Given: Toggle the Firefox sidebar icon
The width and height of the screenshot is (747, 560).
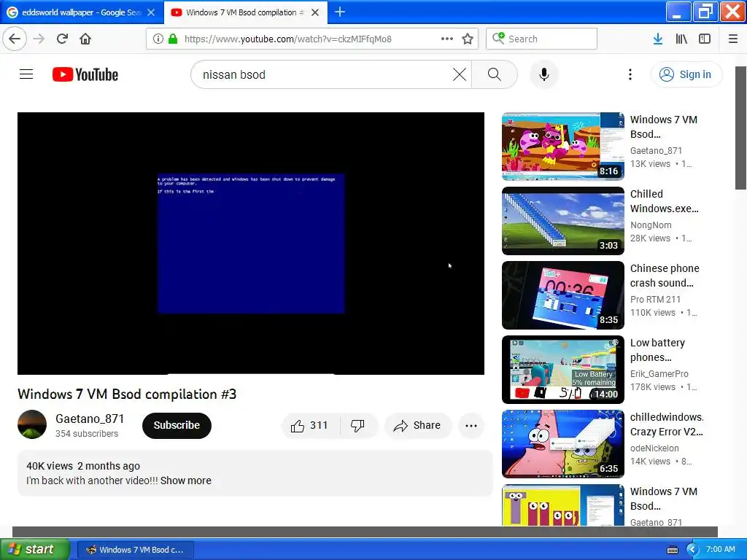Looking at the screenshot, I should tap(705, 39).
